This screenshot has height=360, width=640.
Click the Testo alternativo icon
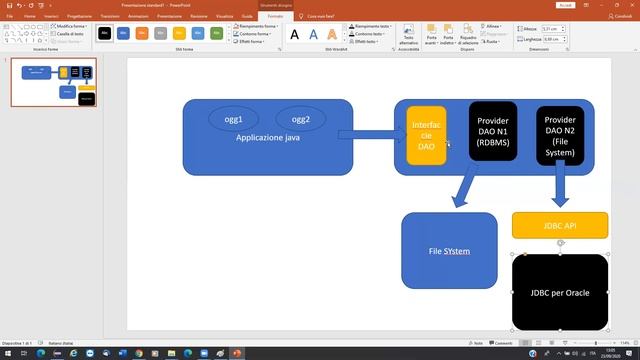(408, 35)
